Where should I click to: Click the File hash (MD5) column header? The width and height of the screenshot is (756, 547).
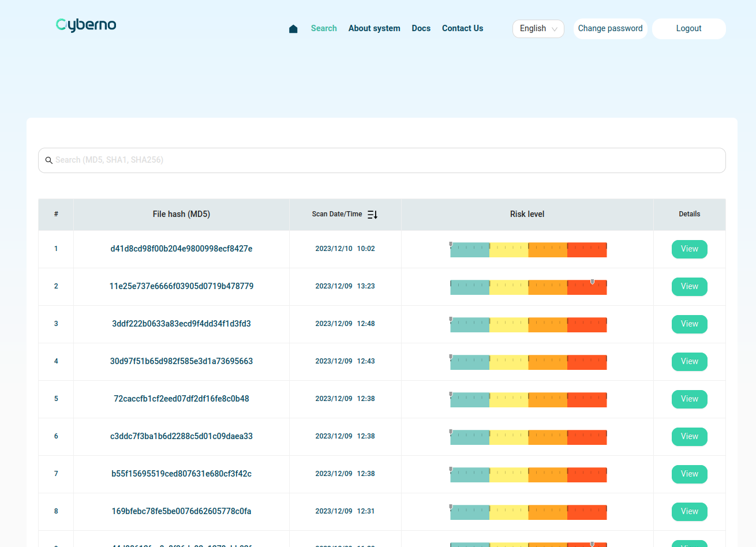pos(181,214)
